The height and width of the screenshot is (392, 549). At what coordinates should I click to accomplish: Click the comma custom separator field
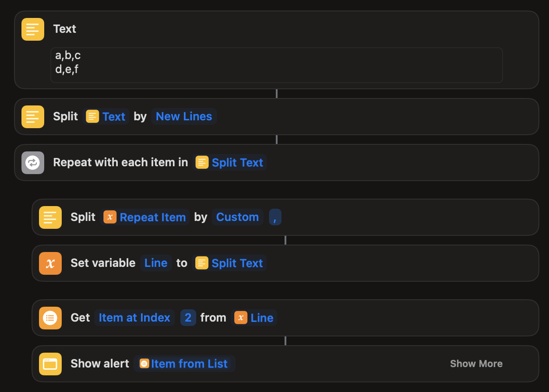(275, 217)
